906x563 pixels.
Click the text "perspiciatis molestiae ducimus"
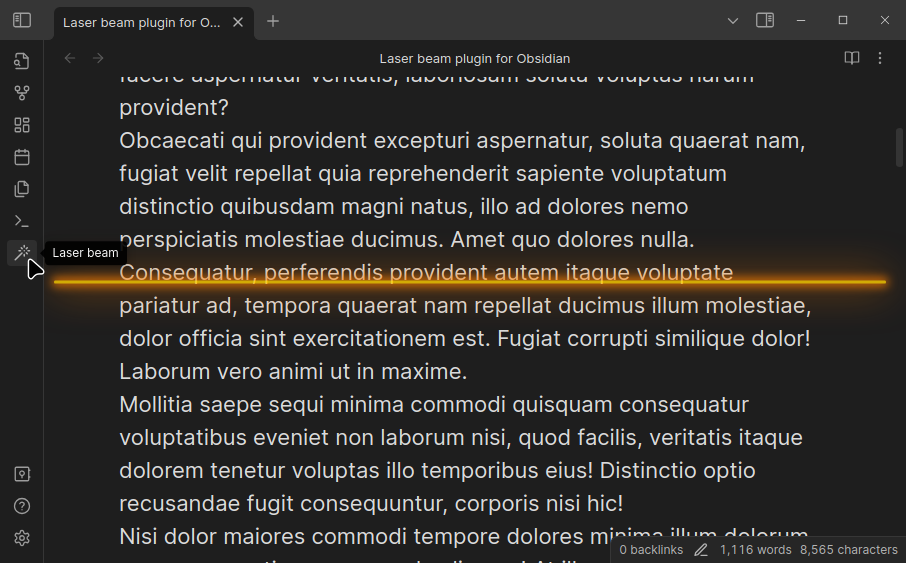pyautogui.click(x=281, y=239)
